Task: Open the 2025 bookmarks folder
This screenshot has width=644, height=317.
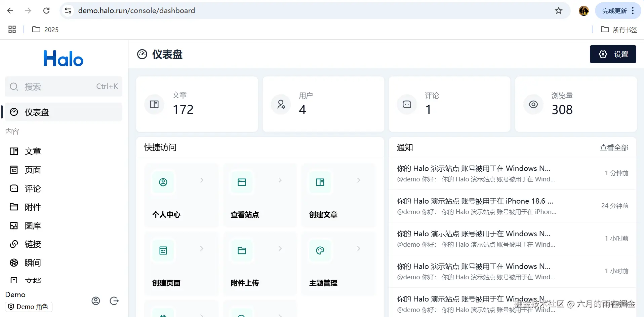Action: (45, 30)
